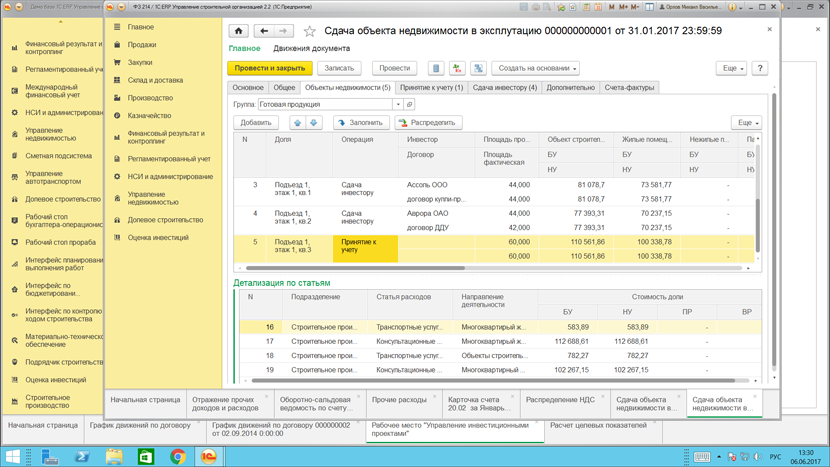Expand Создать на основании dropdown
830x467 pixels.
coord(574,69)
